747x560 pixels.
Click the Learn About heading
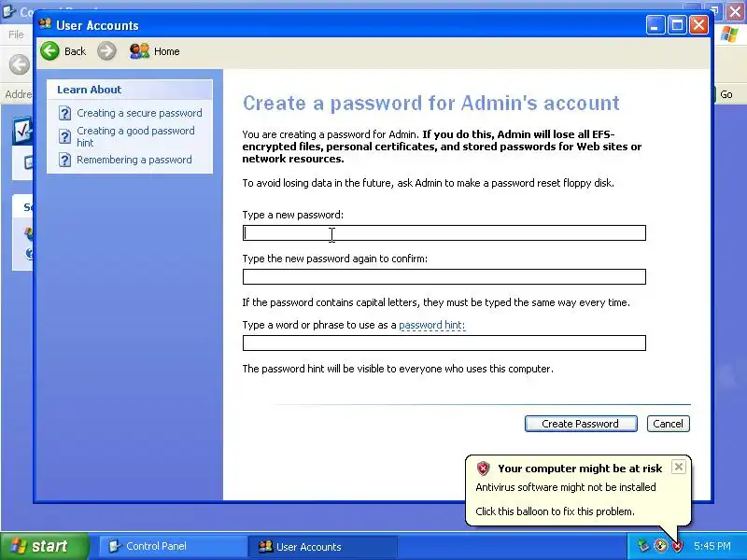click(x=89, y=90)
